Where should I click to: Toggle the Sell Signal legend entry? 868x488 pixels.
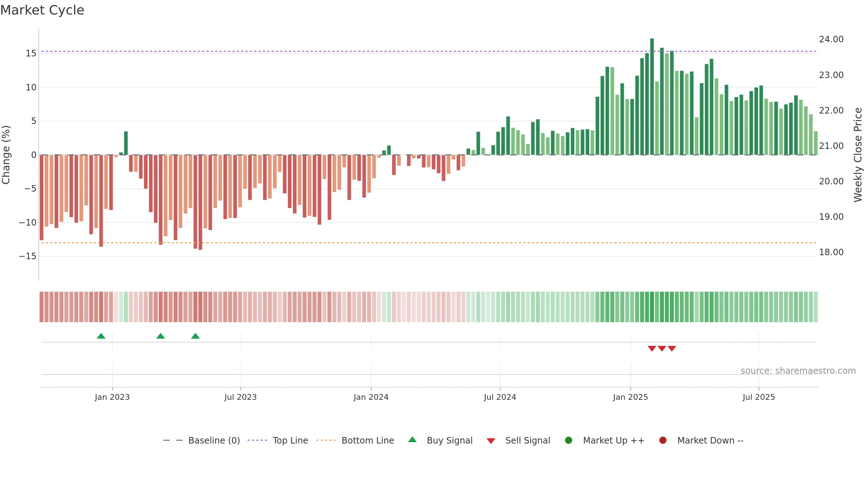pos(518,440)
